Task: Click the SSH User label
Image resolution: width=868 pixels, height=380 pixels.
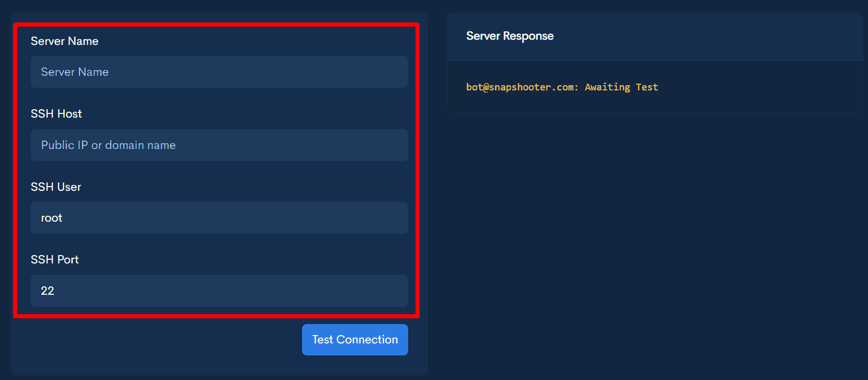Action: pyautogui.click(x=56, y=187)
